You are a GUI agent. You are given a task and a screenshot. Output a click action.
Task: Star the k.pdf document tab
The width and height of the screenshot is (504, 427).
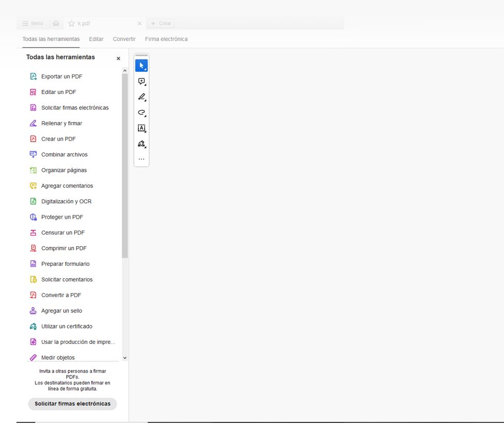click(x=71, y=24)
